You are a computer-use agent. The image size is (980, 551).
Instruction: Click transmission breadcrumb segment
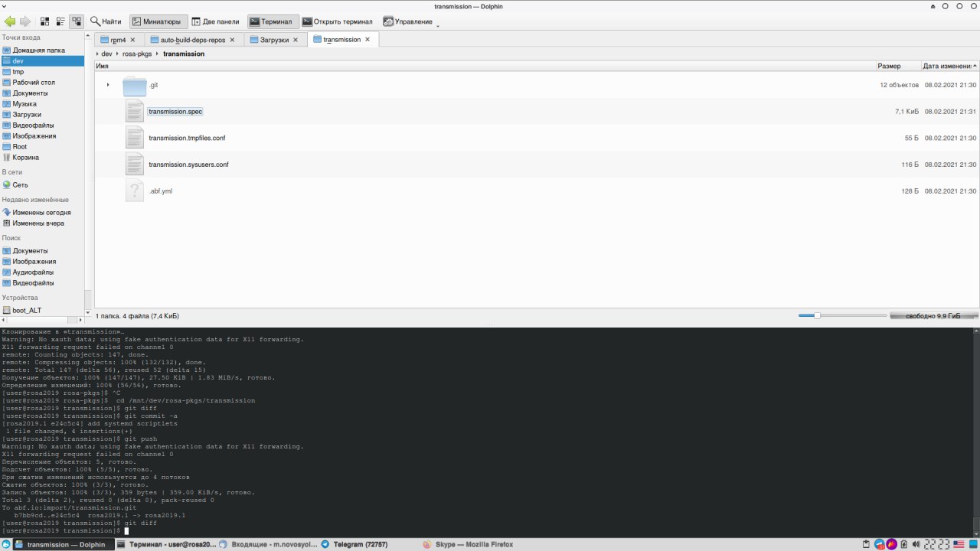[184, 54]
